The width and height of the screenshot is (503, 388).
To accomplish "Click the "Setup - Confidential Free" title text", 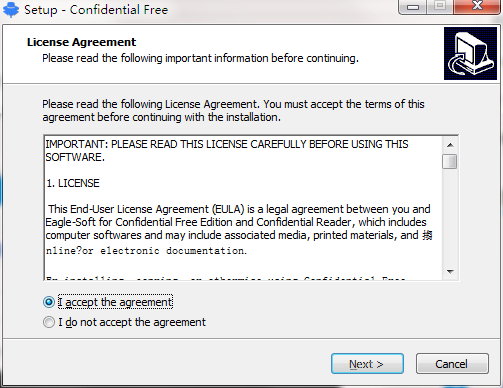I will point(96,10).
